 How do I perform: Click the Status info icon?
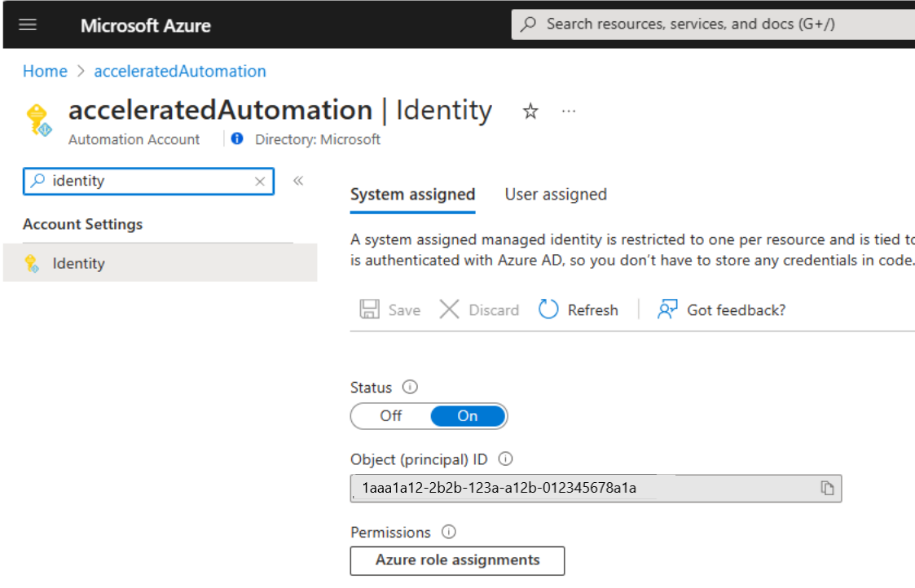pos(410,388)
